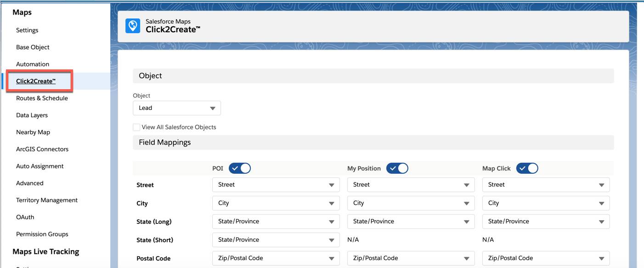Open Auto Assignment sidebar item

(40, 166)
